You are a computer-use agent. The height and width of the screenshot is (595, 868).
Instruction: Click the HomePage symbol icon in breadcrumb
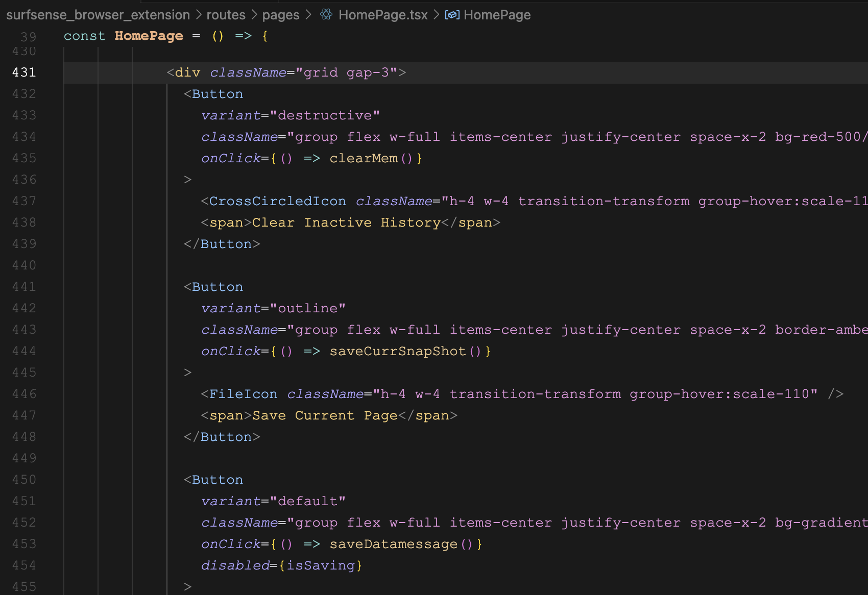click(452, 15)
